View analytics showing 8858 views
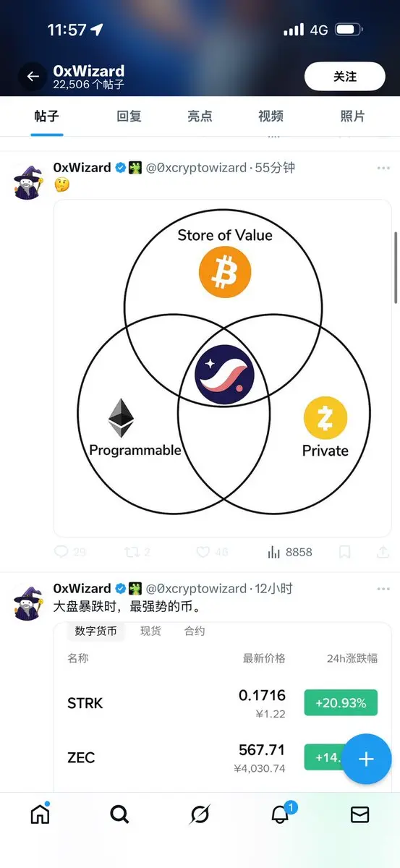 pyautogui.click(x=289, y=552)
